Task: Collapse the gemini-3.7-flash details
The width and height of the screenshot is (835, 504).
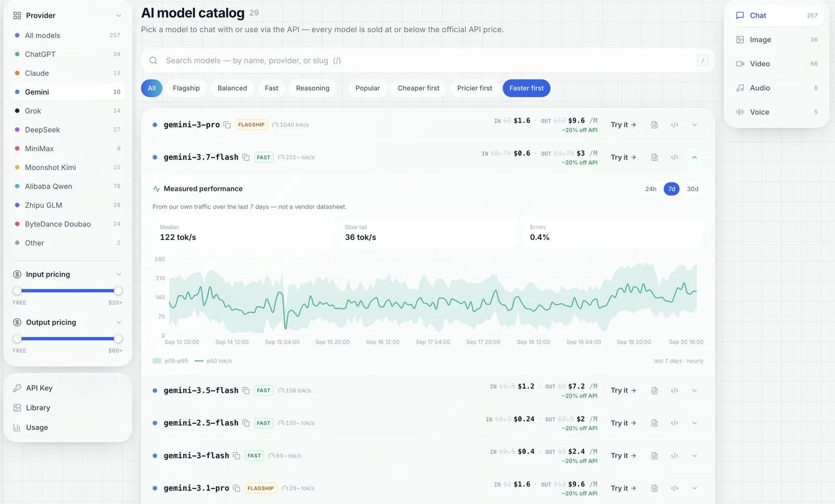Action: (x=695, y=158)
